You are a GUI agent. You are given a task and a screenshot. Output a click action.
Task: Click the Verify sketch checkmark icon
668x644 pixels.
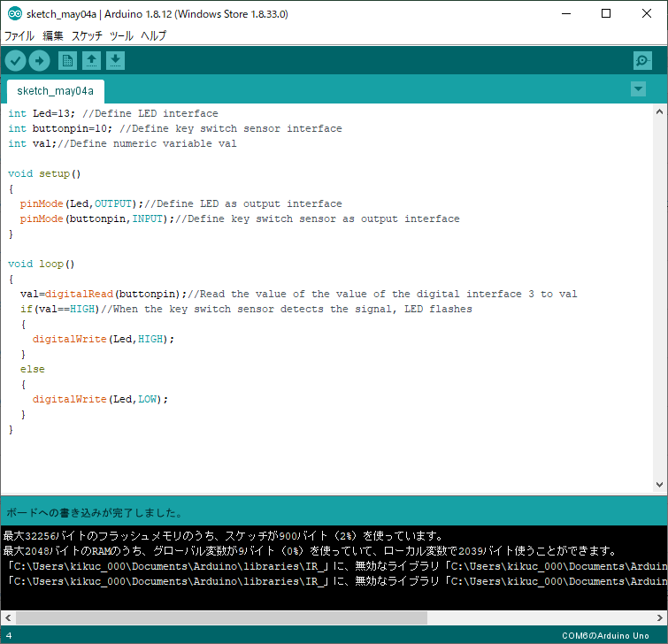pos(16,60)
